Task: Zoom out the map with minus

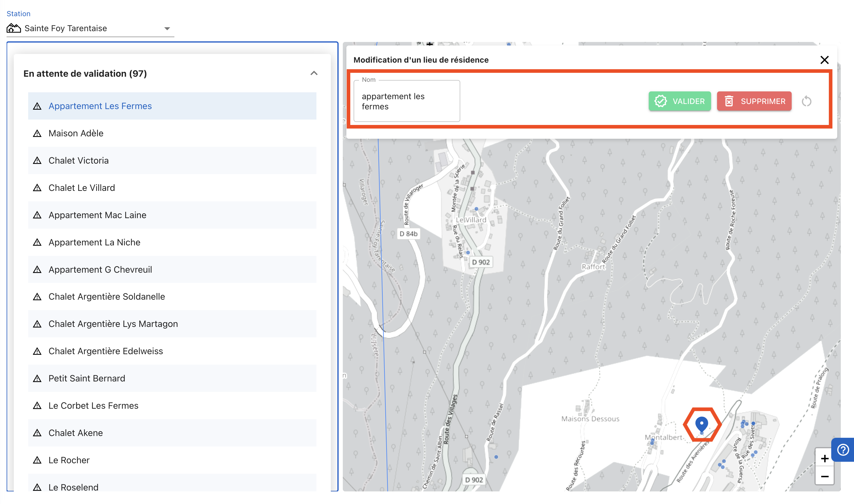Action: pyautogui.click(x=824, y=477)
